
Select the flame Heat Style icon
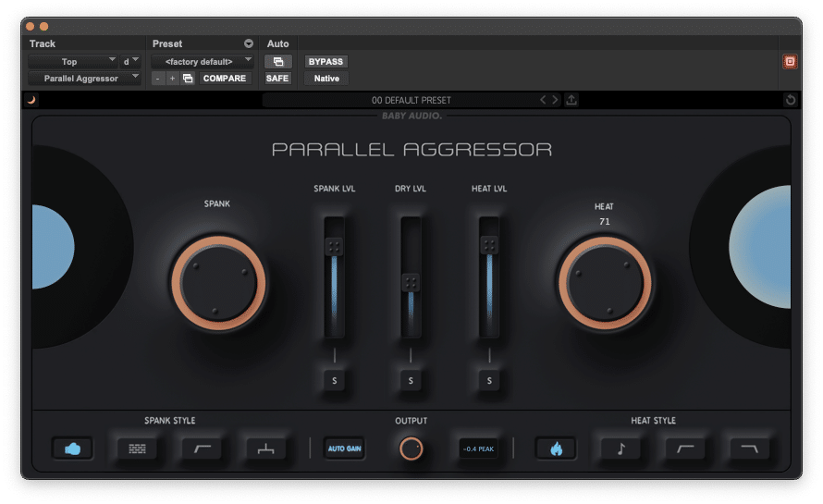click(556, 449)
